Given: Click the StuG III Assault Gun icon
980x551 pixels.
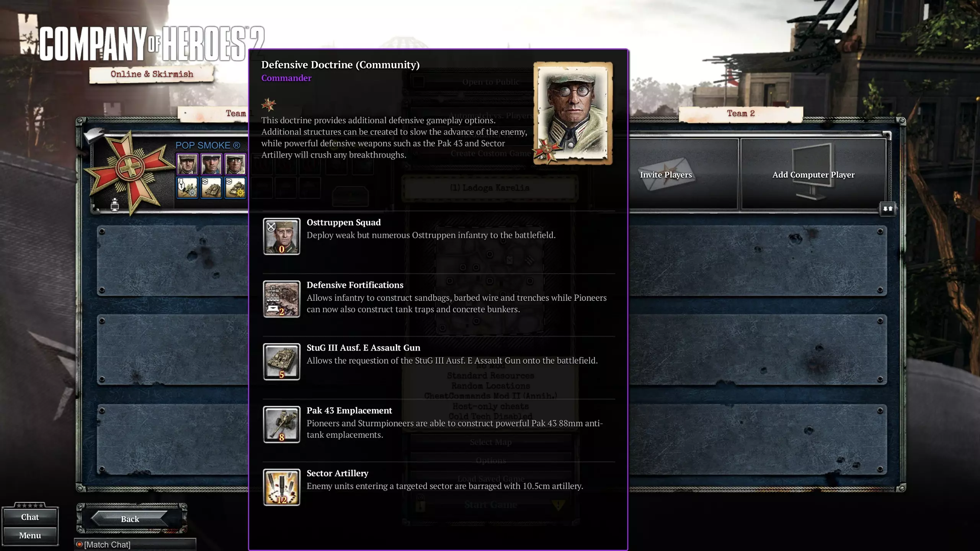Looking at the screenshot, I should pyautogui.click(x=281, y=362).
